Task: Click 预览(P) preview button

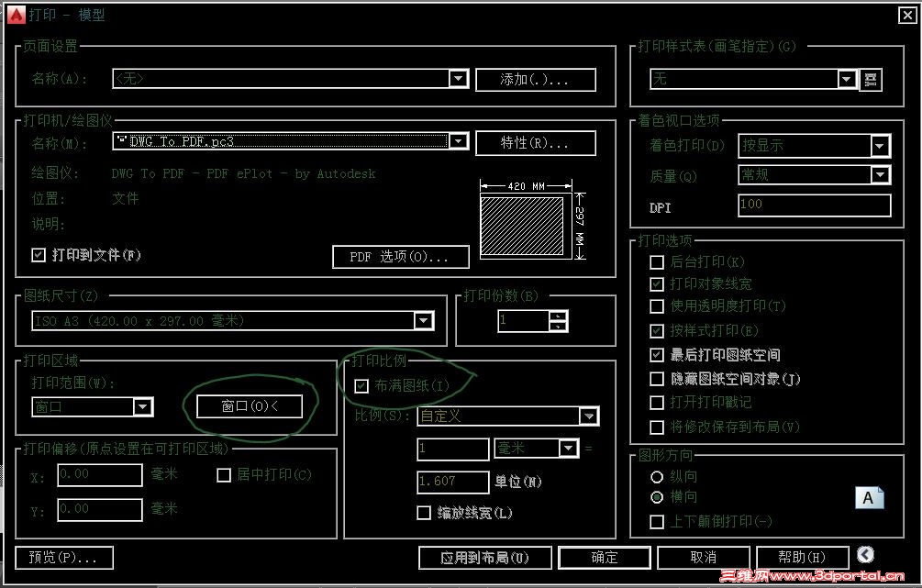Action: pos(63,558)
